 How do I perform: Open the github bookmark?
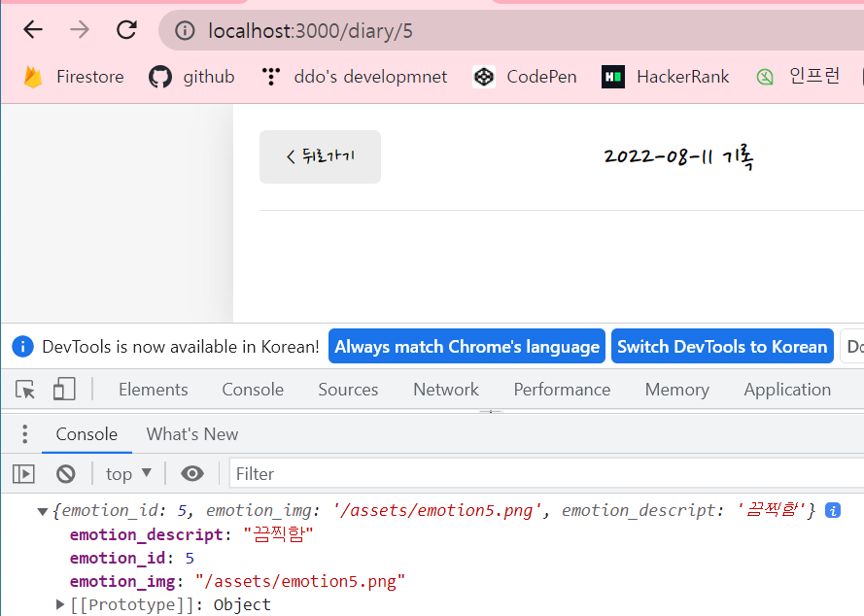(x=191, y=77)
